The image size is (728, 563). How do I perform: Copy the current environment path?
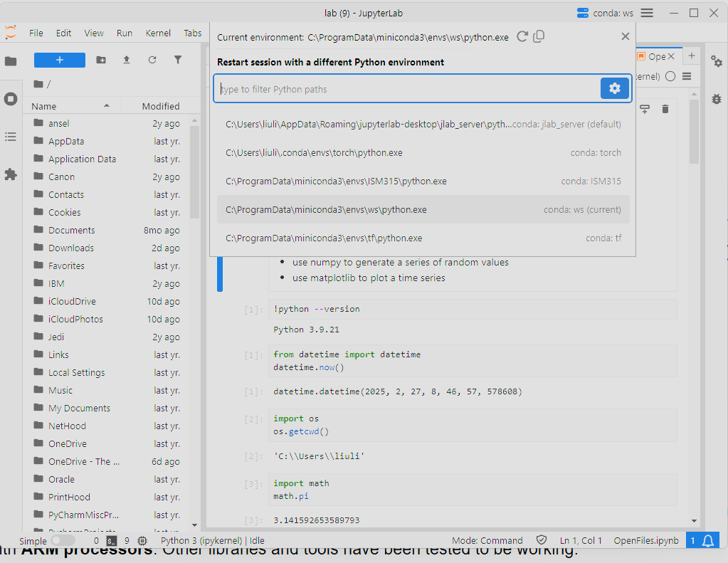tap(539, 37)
